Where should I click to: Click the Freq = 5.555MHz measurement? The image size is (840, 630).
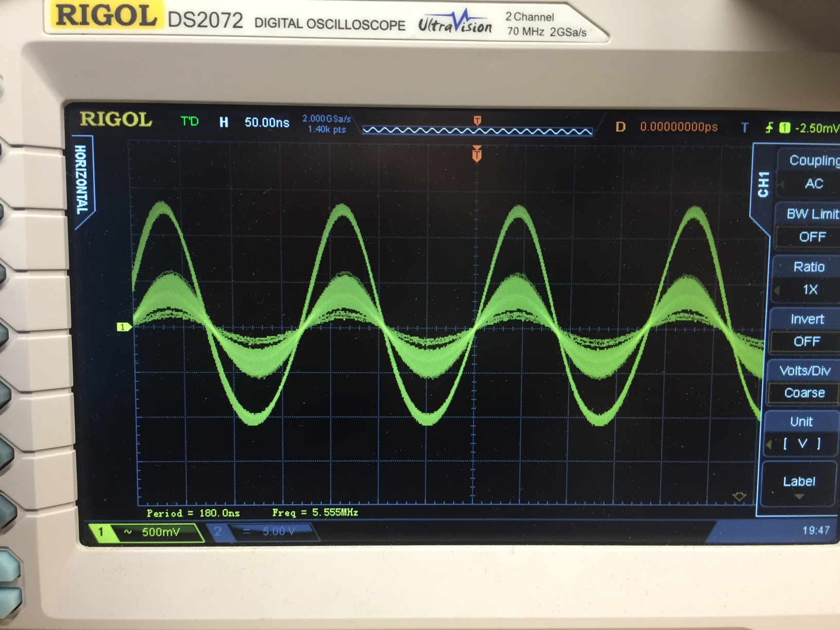point(315,513)
